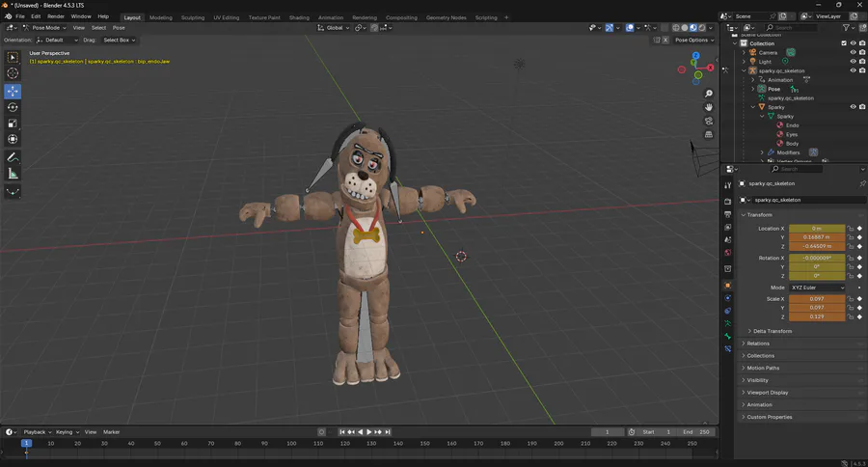This screenshot has height=467, width=868.
Task: Open the Bone properties tab
Action: pyautogui.click(x=727, y=337)
